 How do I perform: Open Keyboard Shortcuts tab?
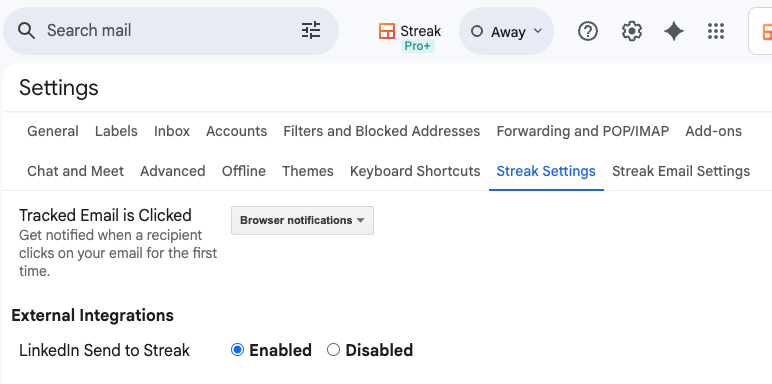pyautogui.click(x=415, y=171)
